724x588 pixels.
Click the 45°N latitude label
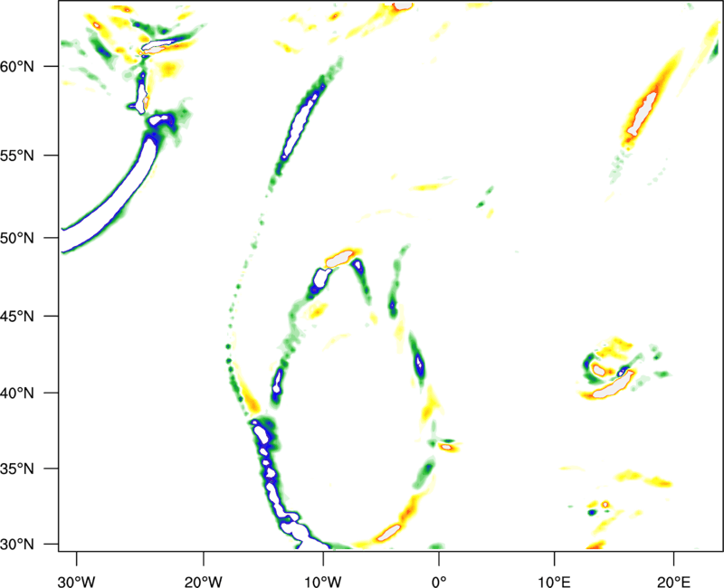click(x=17, y=317)
